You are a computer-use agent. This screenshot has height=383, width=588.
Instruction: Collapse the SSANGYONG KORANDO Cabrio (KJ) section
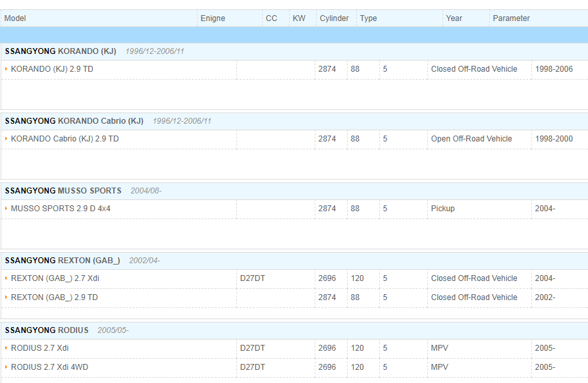74,121
